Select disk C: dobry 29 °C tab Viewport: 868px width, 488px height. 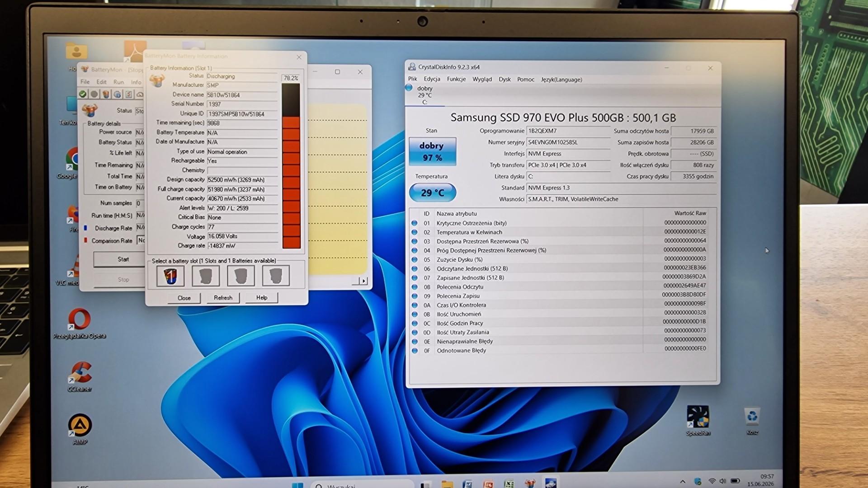tap(424, 95)
